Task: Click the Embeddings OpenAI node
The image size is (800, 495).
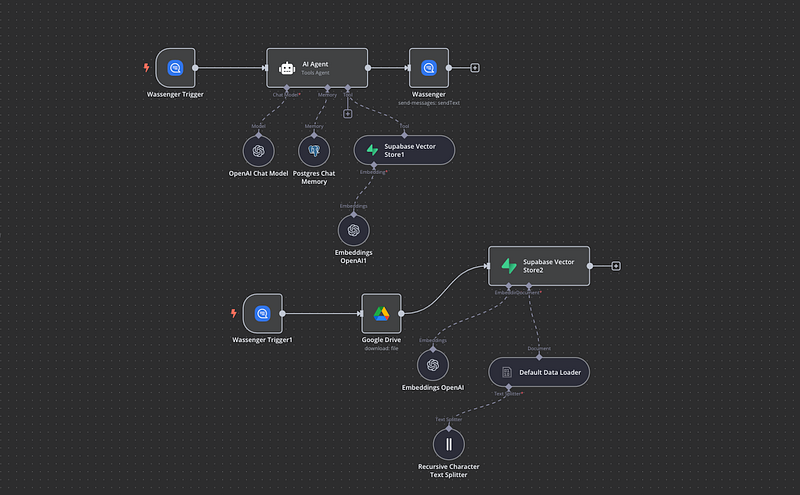Action: [x=433, y=364]
